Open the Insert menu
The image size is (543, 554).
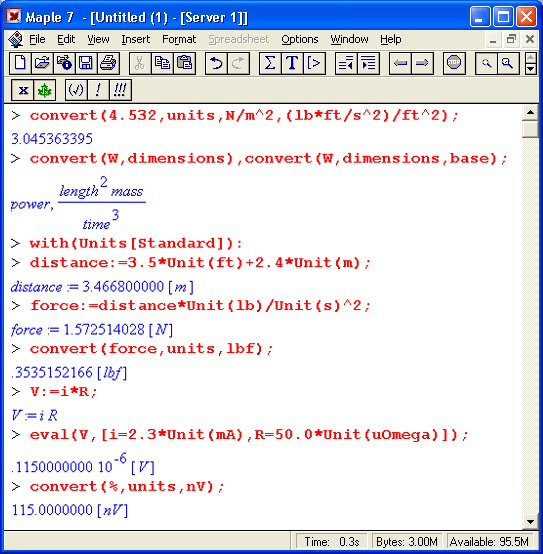click(136, 39)
